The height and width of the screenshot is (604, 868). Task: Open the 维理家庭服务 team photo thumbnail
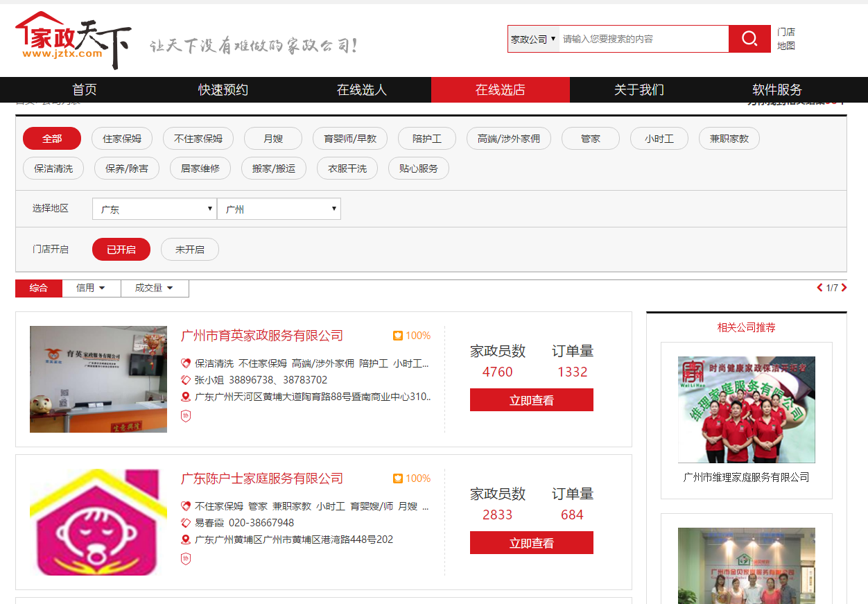pyautogui.click(x=747, y=410)
